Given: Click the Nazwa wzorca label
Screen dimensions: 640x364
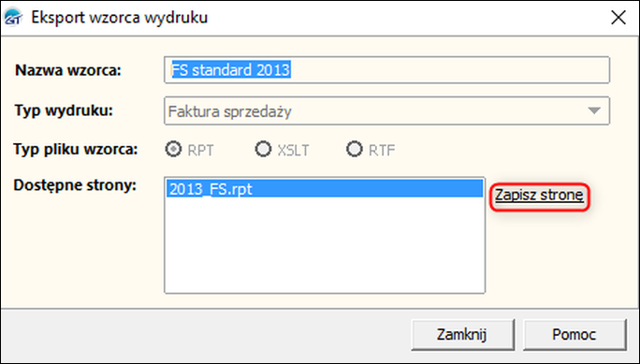Looking at the screenshot, I should (68, 70).
